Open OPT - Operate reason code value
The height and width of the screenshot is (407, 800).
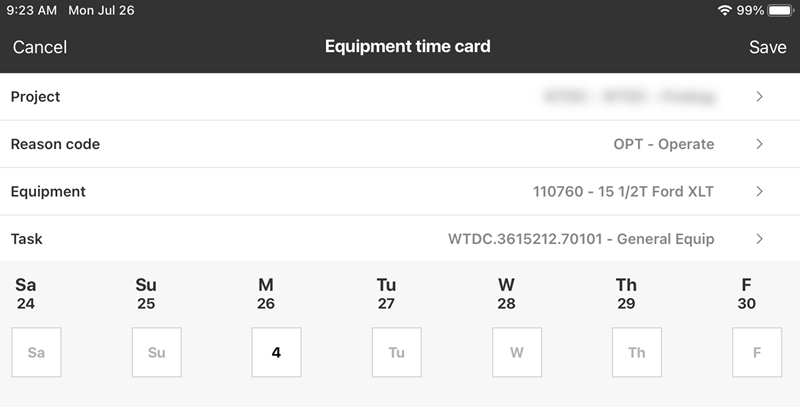tap(663, 144)
